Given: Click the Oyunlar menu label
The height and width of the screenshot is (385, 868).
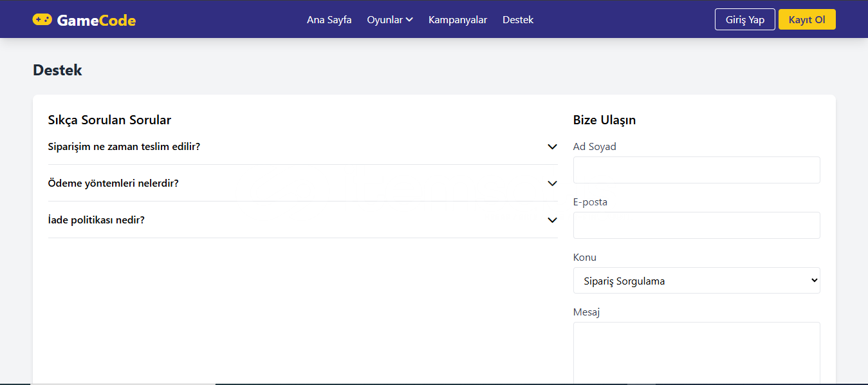Looking at the screenshot, I should tap(385, 20).
